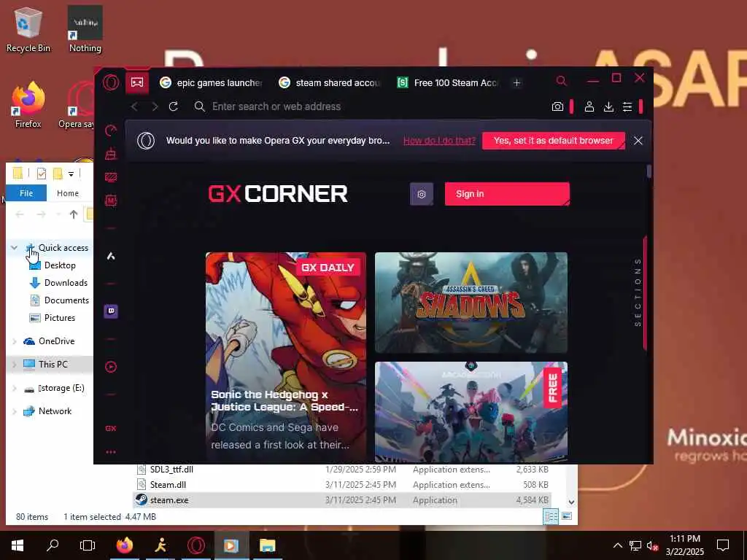Viewport: 747px width, 560px height.
Task: Switch to Free 100 Steam Acc tab
Action: [447, 83]
